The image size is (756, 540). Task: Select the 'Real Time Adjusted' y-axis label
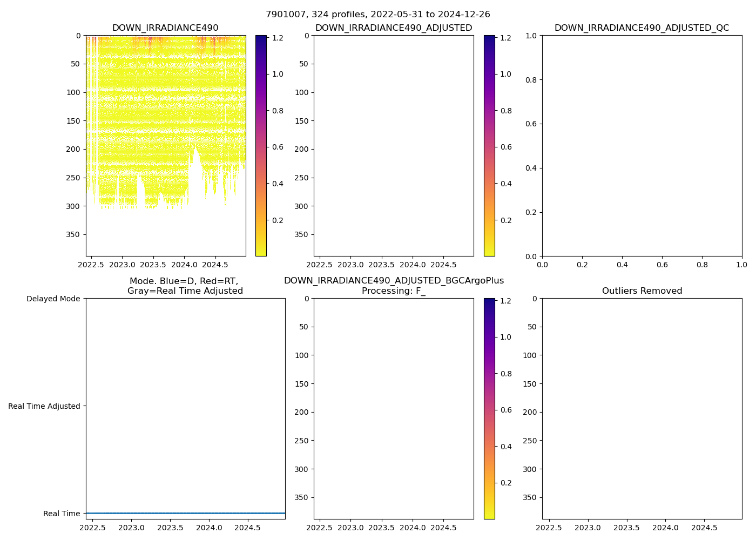click(x=44, y=406)
